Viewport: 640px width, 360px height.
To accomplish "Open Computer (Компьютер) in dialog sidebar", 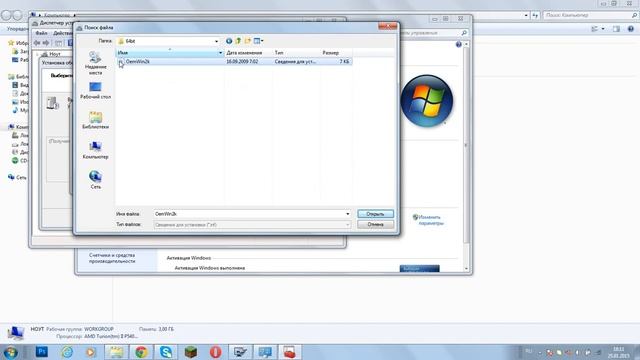I will 95,150.
